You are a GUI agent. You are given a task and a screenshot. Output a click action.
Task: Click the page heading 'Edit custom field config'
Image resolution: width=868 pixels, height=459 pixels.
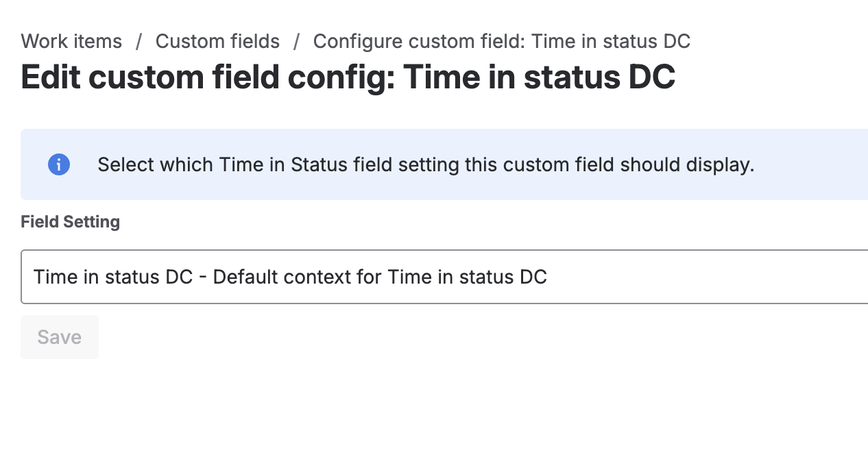(348, 77)
